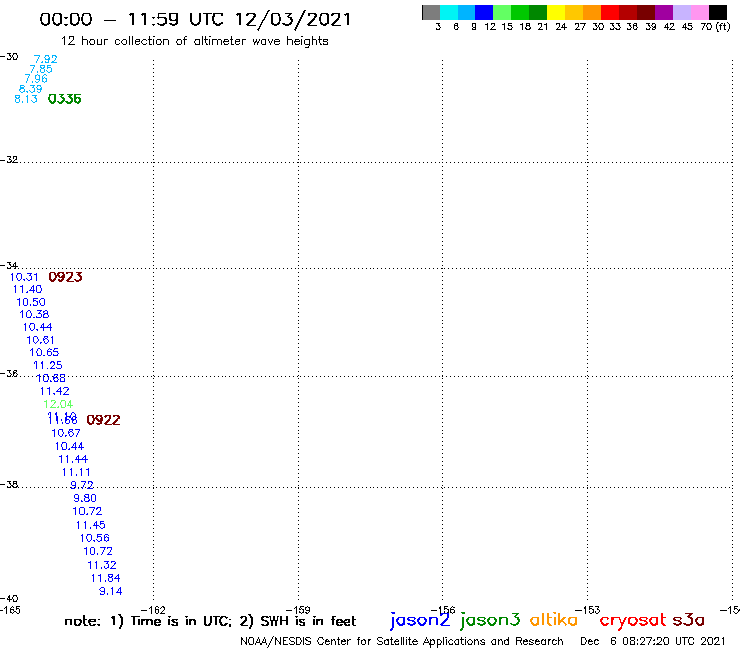Select the green jason3 satellite legend label

[490, 620]
